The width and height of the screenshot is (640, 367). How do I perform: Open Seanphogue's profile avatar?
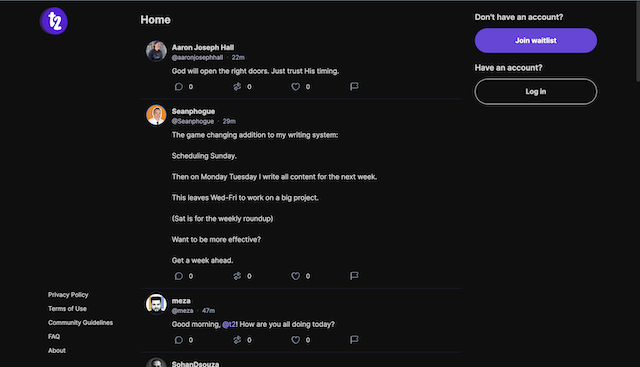[x=156, y=115]
